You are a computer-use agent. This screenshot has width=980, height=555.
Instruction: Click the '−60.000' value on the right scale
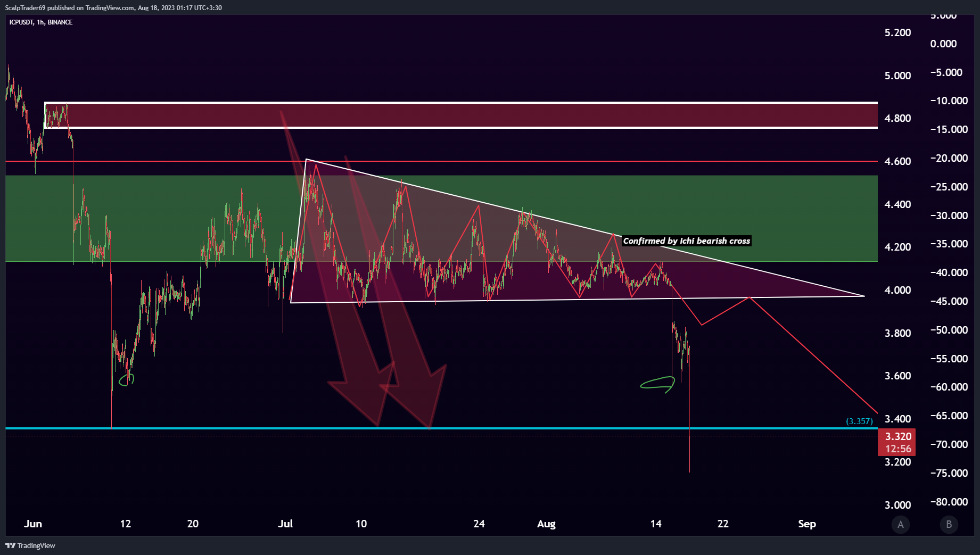click(949, 387)
